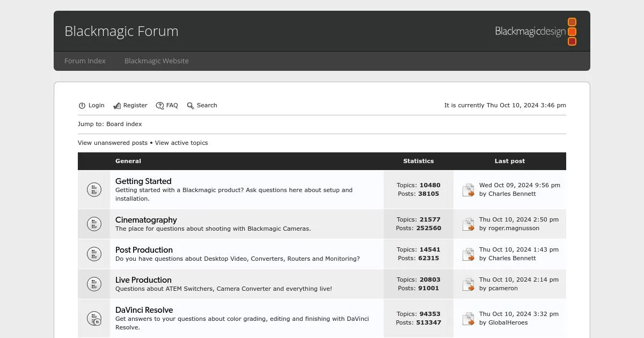Click the Blackmagic Forum title
The width and height of the screenshot is (644, 338).
[x=121, y=31]
